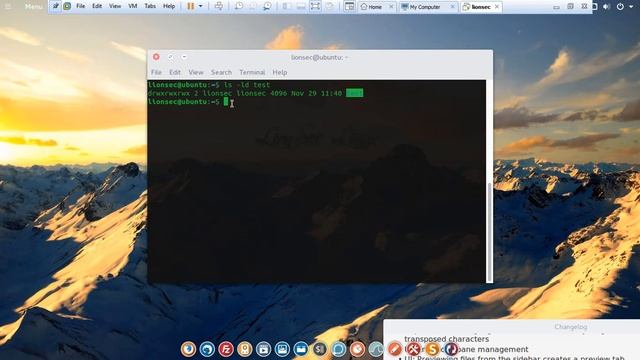
Task: Close the My Computer tab
Action: click(x=452, y=7)
